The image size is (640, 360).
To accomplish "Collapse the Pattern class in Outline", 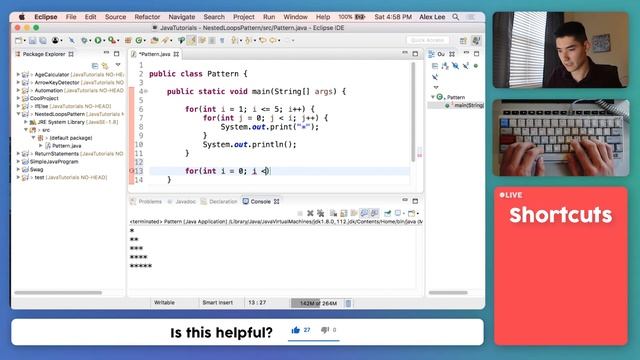I will click(x=433, y=97).
